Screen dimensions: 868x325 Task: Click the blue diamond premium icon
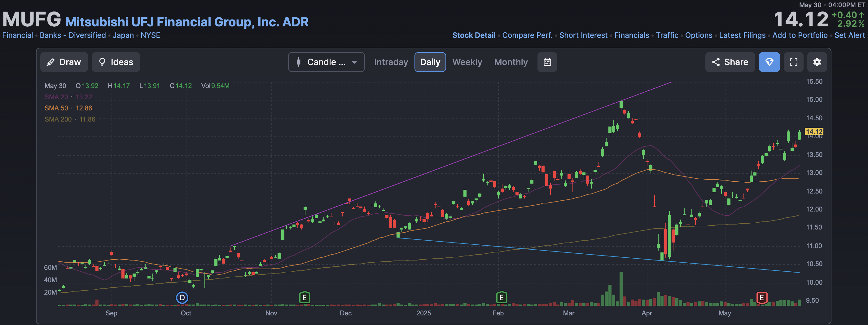(x=769, y=62)
